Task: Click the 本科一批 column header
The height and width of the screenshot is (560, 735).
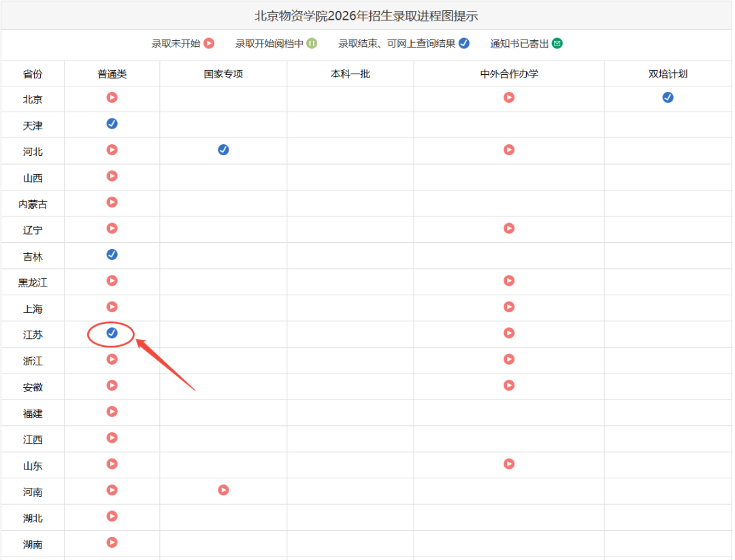Action: pyautogui.click(x=350, y=74)
